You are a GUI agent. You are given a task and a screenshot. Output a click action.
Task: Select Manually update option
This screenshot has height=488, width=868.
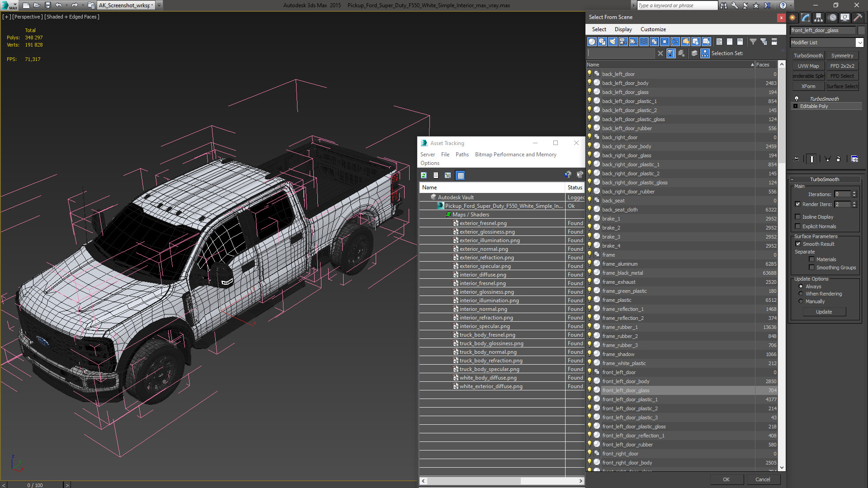(x=801, y=301)
